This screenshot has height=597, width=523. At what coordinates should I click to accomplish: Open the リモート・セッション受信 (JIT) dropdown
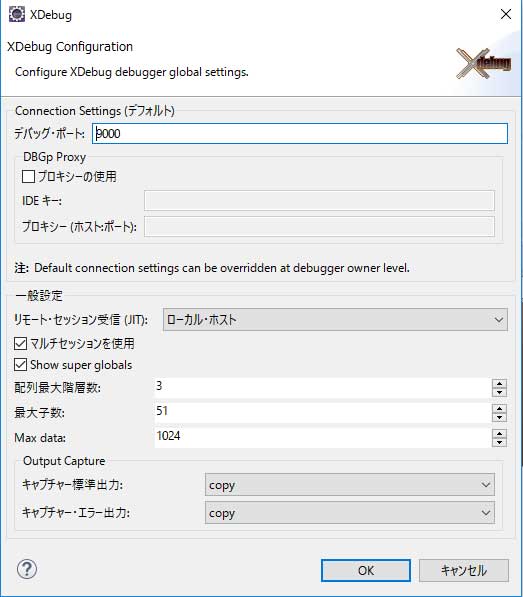tap(335, 319)
